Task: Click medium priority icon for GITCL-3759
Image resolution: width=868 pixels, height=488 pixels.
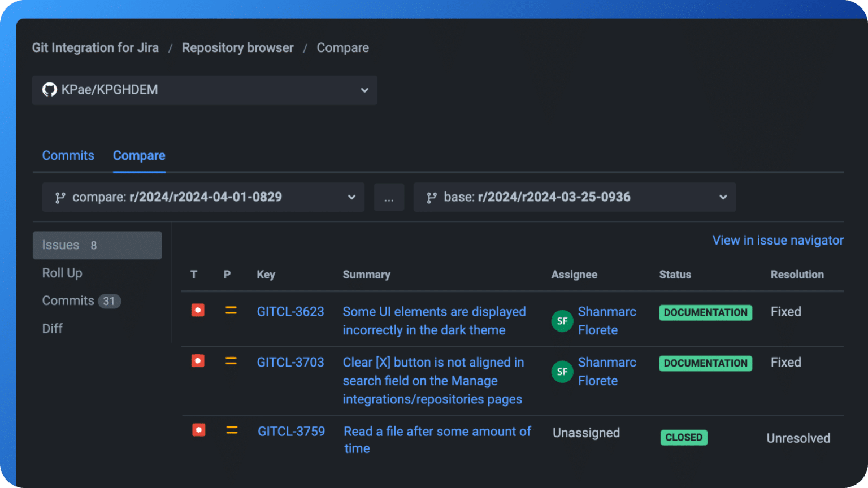Action: coord(232,430)
